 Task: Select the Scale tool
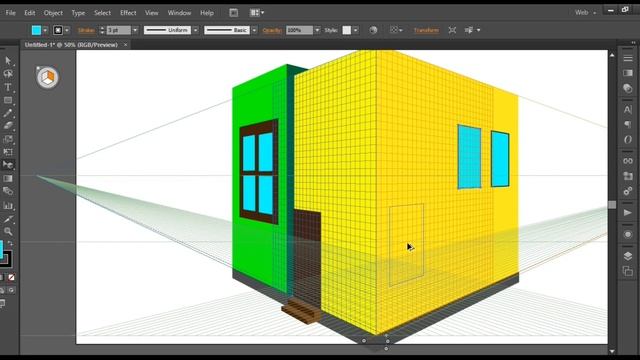(x=8, y=139)
